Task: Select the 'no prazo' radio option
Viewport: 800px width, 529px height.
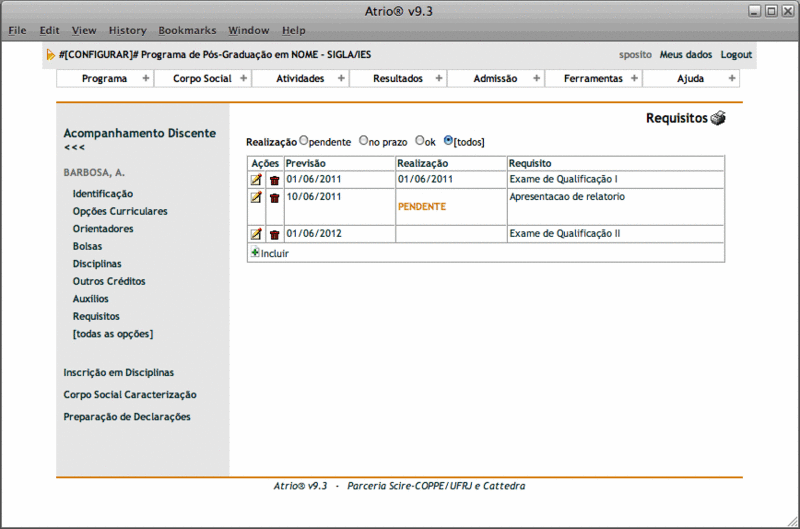Action: [363, 141]
